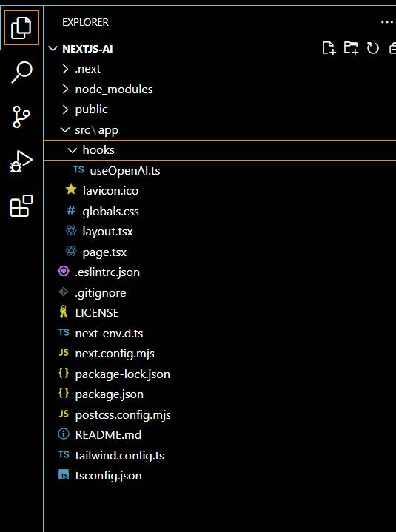
Task: Expand the public folder chevron
Action: coord(65,110)
